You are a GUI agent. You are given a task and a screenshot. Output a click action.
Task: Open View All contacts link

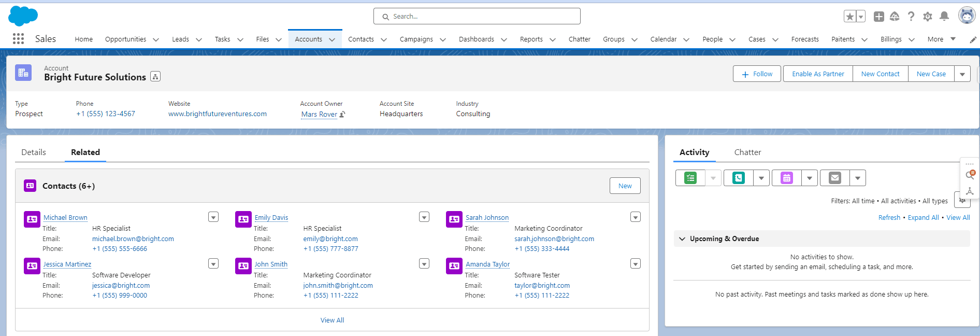[x=332, y=320]
